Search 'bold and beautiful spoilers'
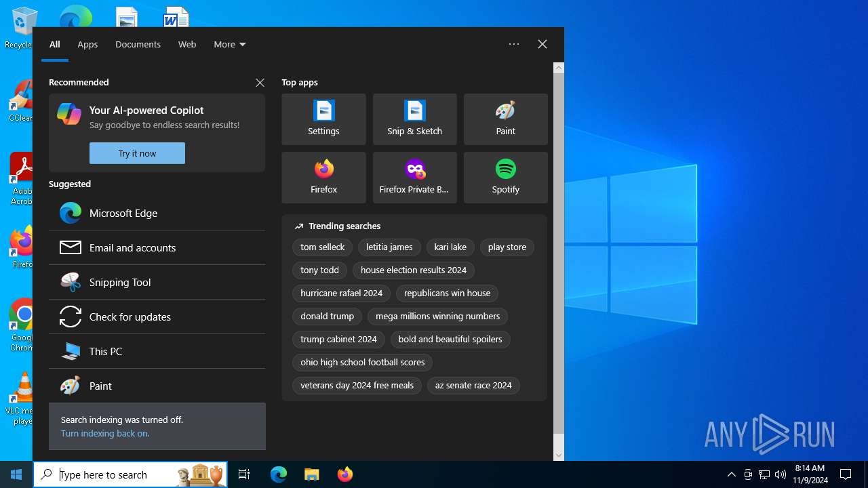The image size is (868, 488). tap(450, 340)
